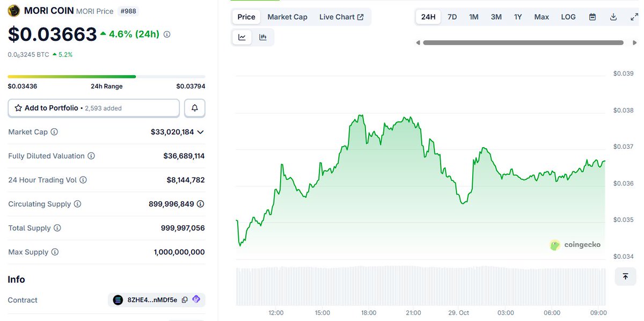644x321 pixels.
Task: Expand the Market Cap chevron dropdown
Action: (201, 132)
